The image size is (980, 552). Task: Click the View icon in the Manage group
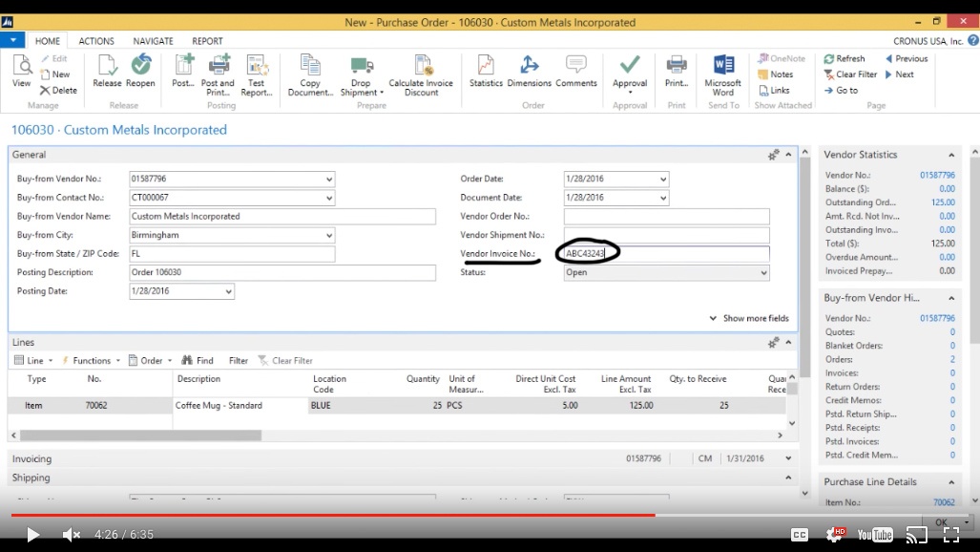click(x=21, y=71)
